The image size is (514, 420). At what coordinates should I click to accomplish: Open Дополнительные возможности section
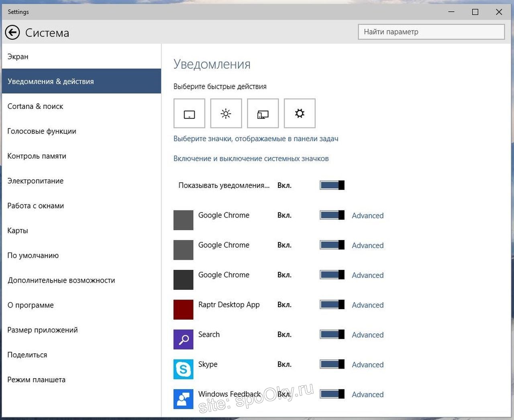point(82,280)
